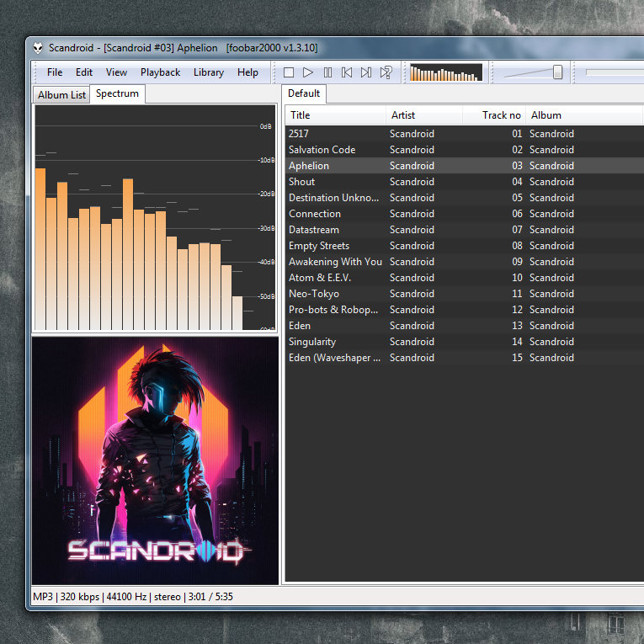Image resolution: width=644 pixels, height=644 pixels.
Task: Click the Track no column header
Action: pyautogui.click(x=501, y=115)
